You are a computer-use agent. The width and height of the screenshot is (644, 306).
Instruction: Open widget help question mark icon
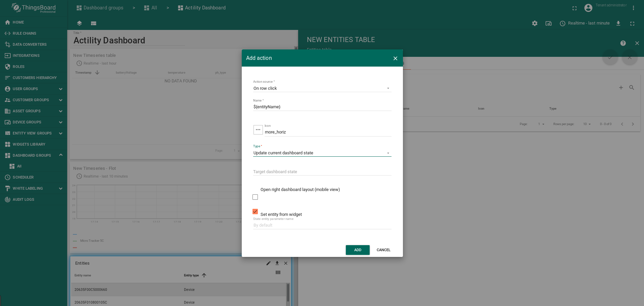[x=623, y=43]
